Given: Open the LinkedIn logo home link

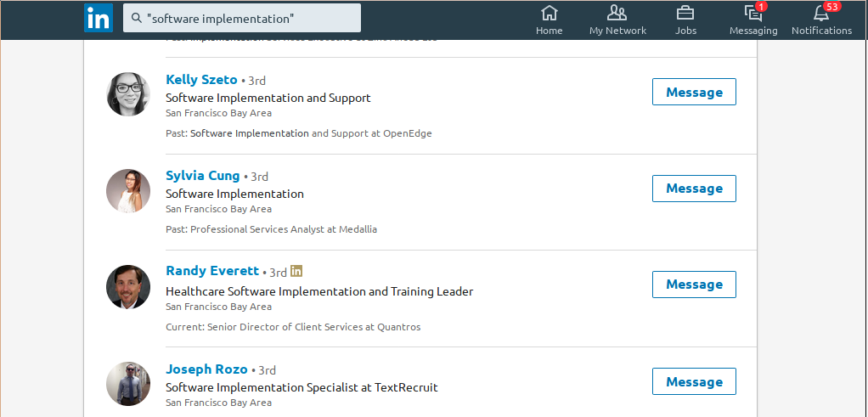Looking at the screenshot, I should tap(99, 18).
